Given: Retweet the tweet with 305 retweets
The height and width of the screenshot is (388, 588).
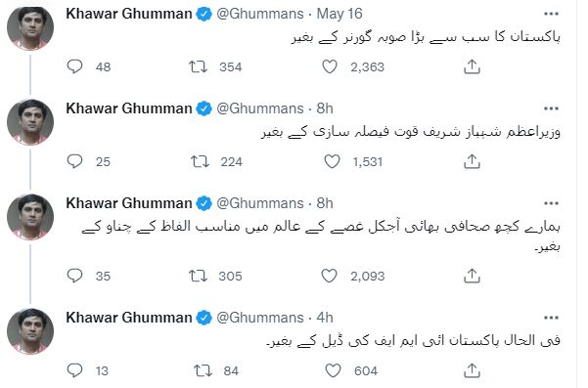Looking at the screenshot, I should click(x=198, y=276).
